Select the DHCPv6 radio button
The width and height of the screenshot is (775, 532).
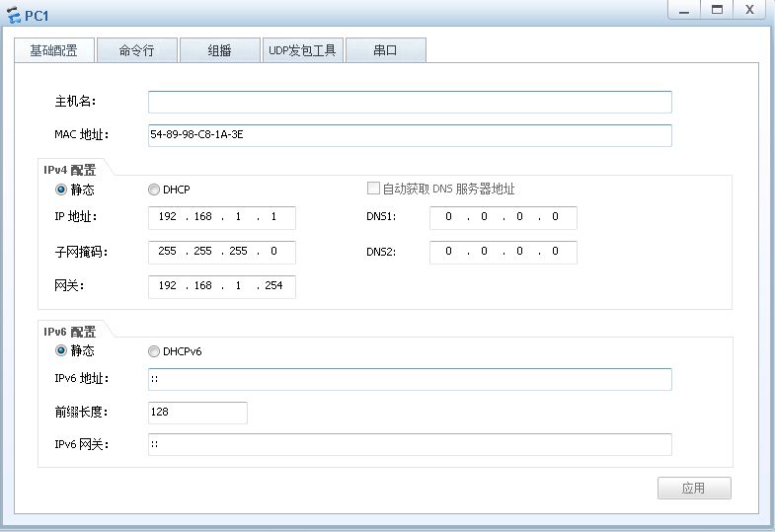[x=154, y=351]
